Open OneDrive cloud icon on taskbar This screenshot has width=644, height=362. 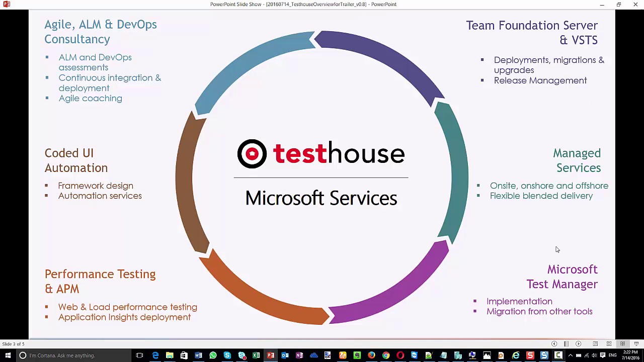coord(314,355)
